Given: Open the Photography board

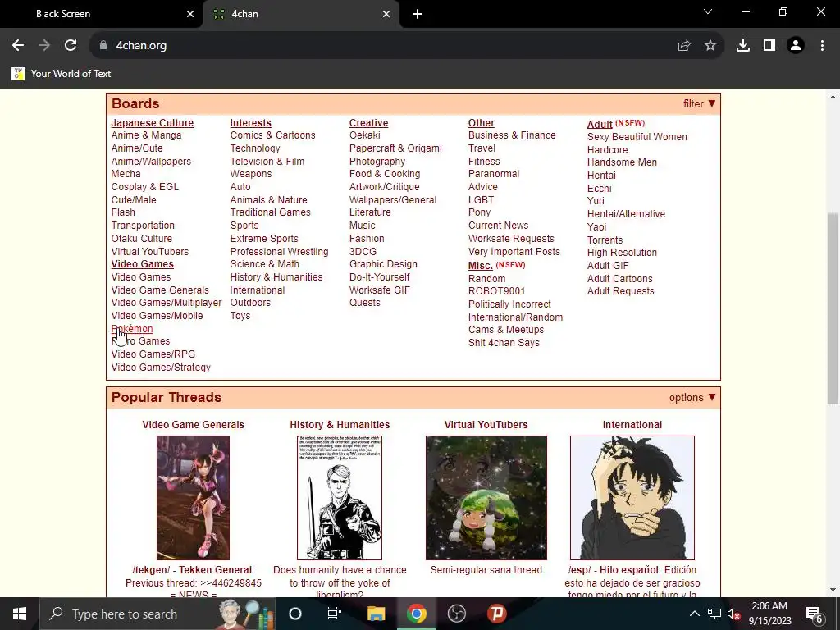Looking at the screenshot, I should (377, 162).
